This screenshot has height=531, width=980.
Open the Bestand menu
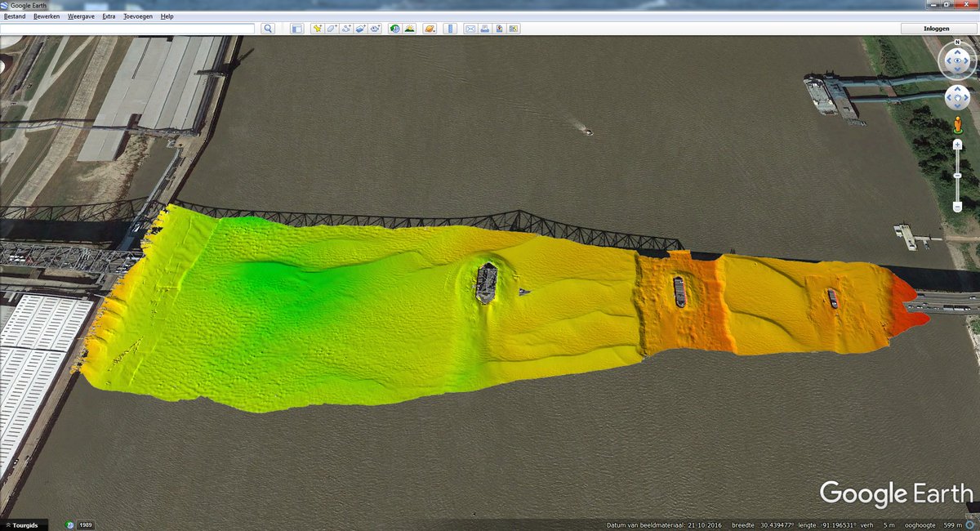(x=15, y=16)
